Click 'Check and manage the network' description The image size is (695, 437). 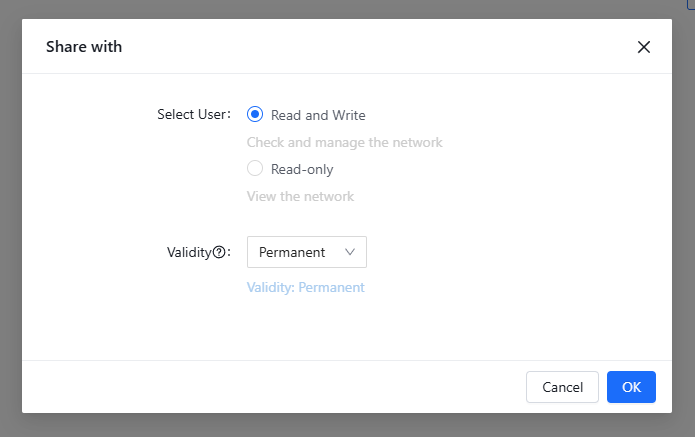[x=344, y=142]
